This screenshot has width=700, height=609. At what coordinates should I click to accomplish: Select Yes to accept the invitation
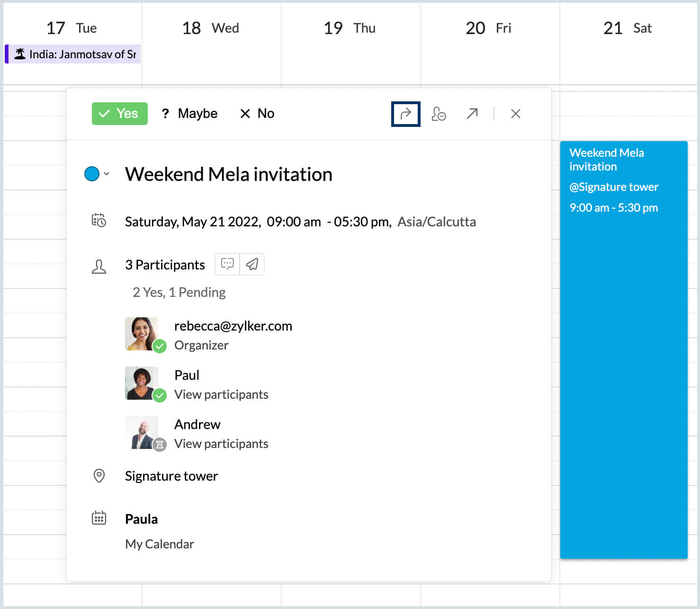[119, 113]
